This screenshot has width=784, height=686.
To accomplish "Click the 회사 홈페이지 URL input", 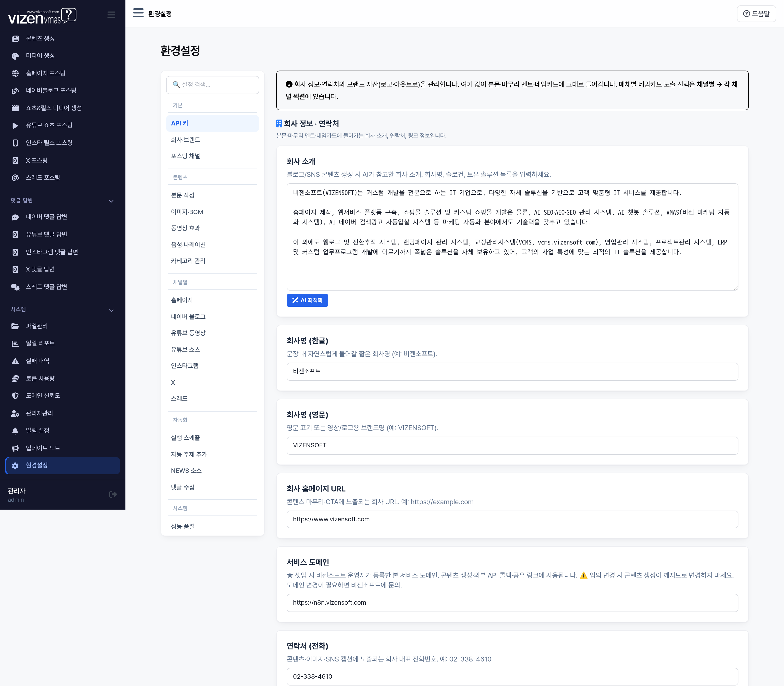I will [512, 519].
